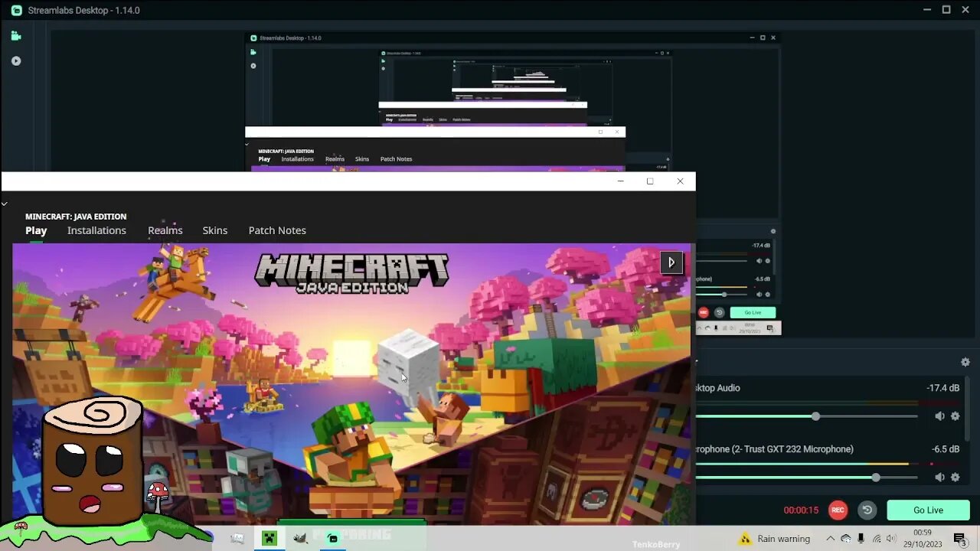The image size is (980, 551).
Task: Mute the Desktop Audio speaker icon
Action: pos(939,416)
